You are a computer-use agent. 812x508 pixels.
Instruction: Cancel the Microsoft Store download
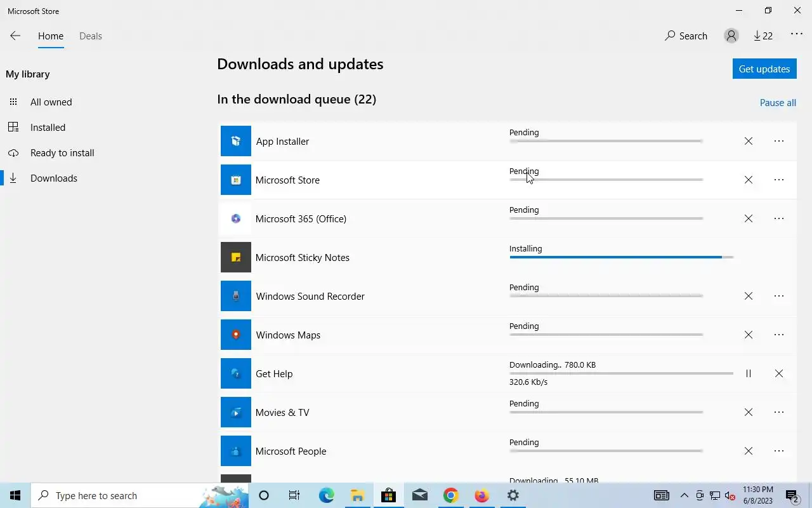[x=749, y=180]
